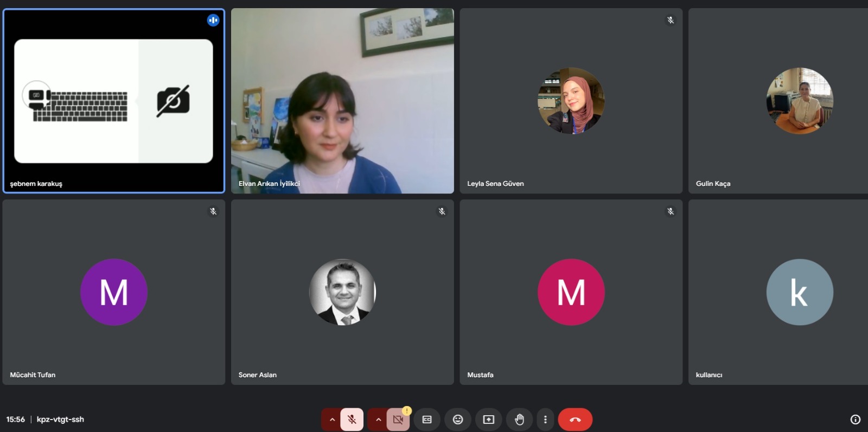
Task: Click the camera warning badge
Action: pos(407,411)
